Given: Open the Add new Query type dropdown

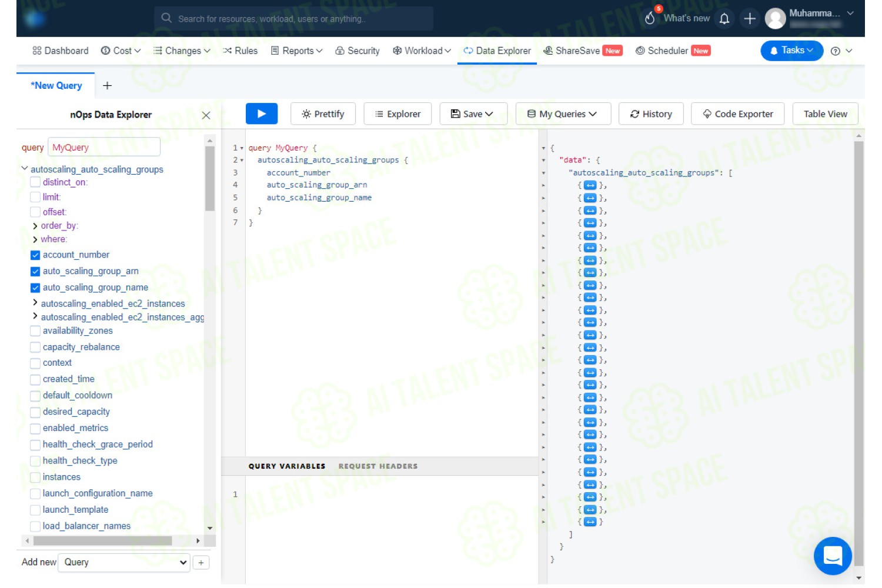Looking at the screenshot, I should pos(124,563).
